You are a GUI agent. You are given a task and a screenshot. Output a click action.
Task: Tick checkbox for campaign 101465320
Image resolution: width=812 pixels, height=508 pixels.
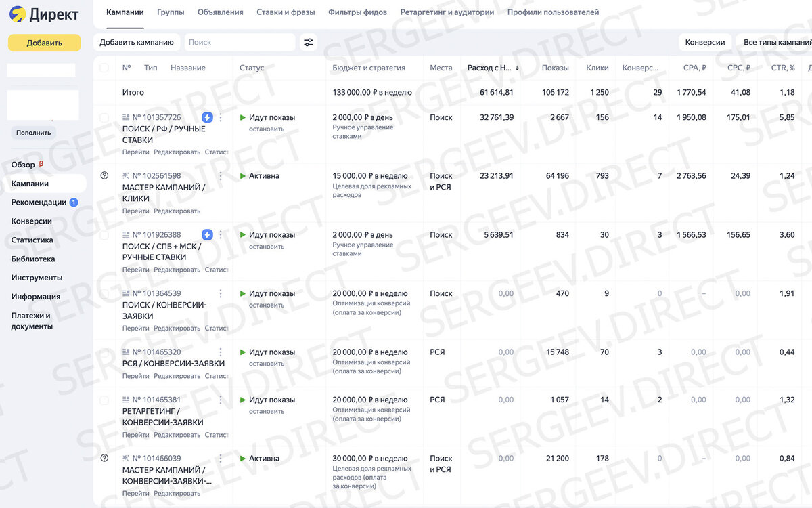click(x=104, y=353)
